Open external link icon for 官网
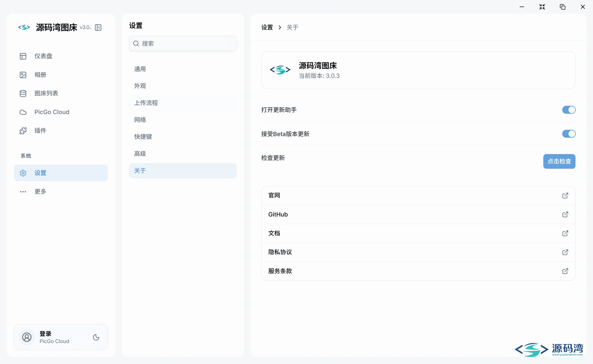 [565, 196]
